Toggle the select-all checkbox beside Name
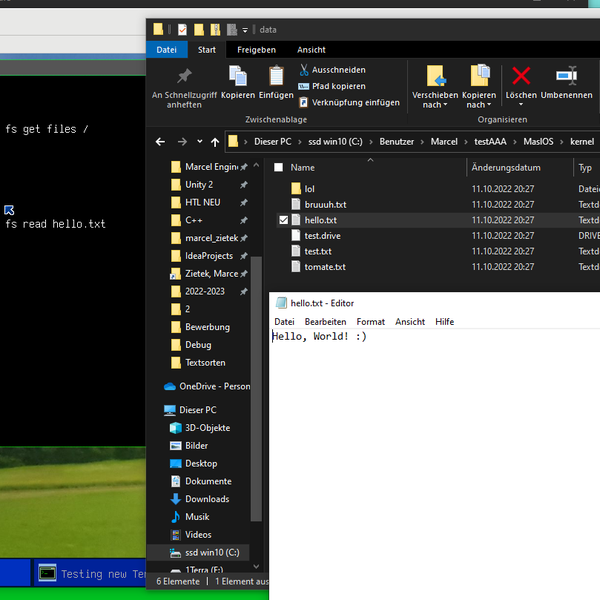This screenshot has width=600, height=600. 279,168
